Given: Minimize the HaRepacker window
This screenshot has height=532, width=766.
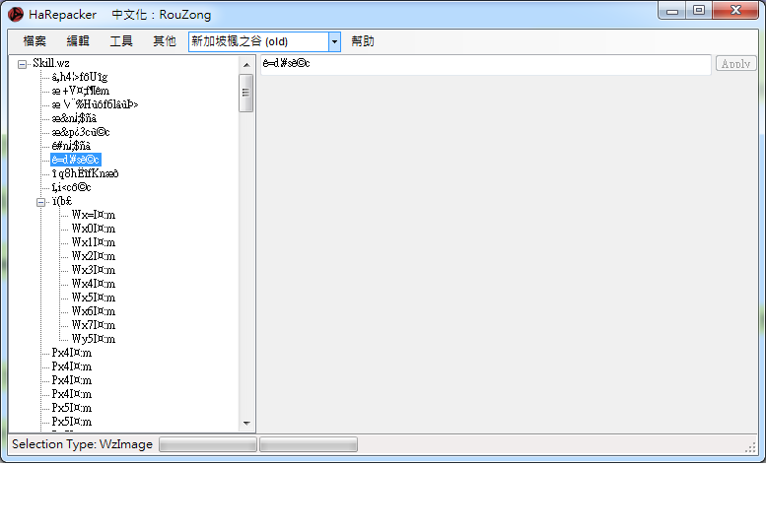Looking at the screenshot, I should (x=672, y=10).
